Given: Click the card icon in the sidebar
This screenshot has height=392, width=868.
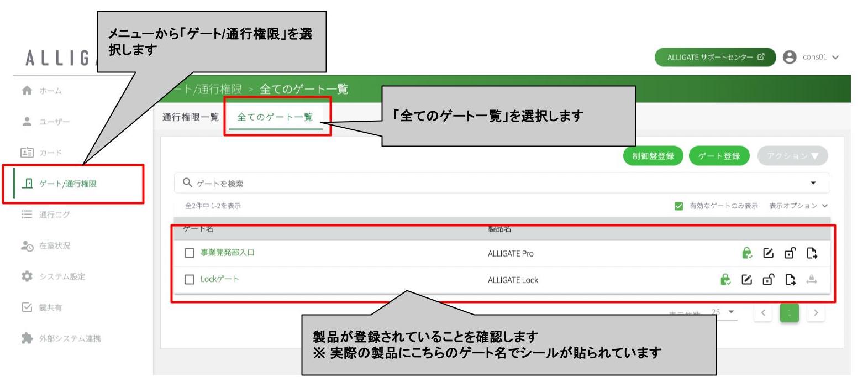Looking at the screenshot, I should (x=27, y=153).
